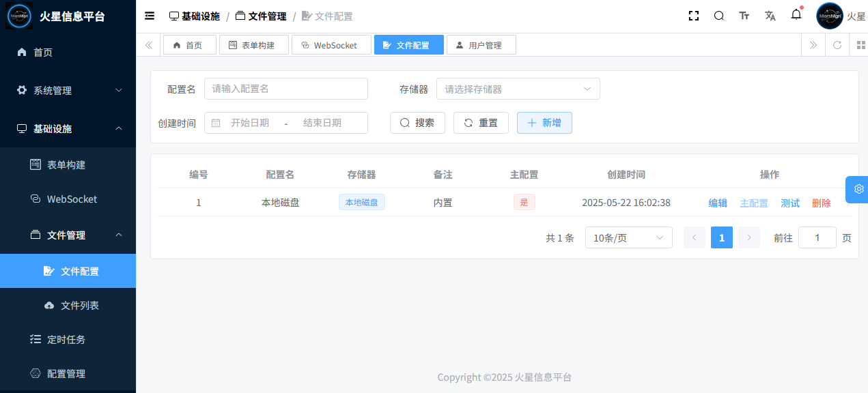
Task: Switch to the 用户管理 tab
Action: [x=481, y=45]
